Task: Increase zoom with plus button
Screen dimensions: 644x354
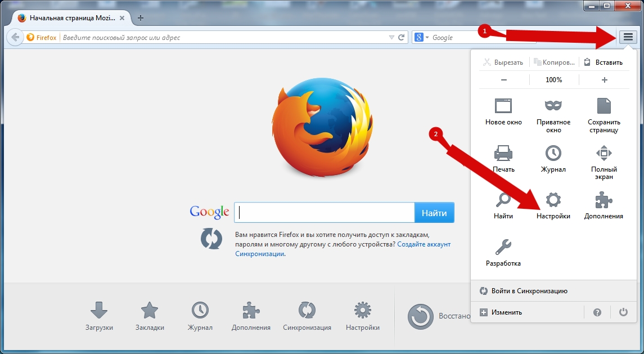Action: coord(604,80)
